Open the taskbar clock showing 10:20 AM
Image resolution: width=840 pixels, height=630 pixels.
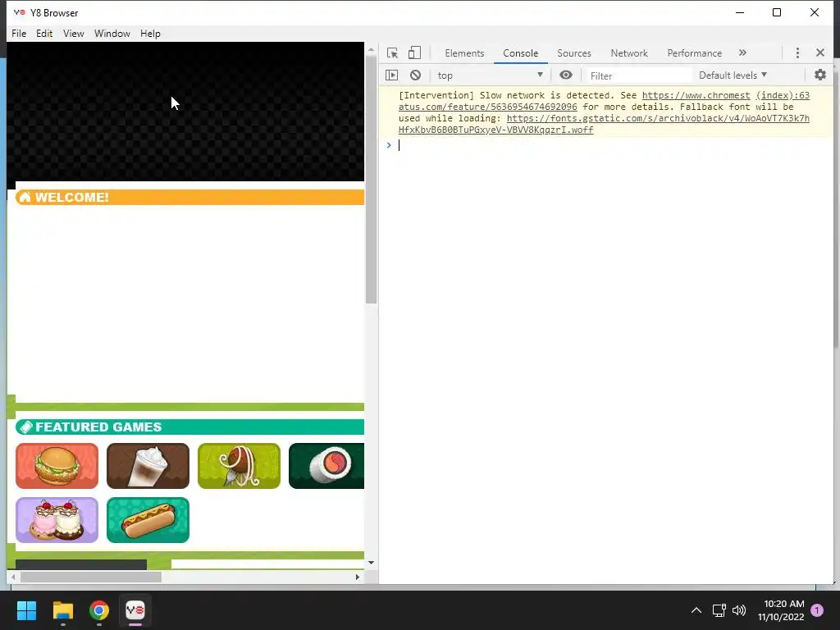pos(781,610)
